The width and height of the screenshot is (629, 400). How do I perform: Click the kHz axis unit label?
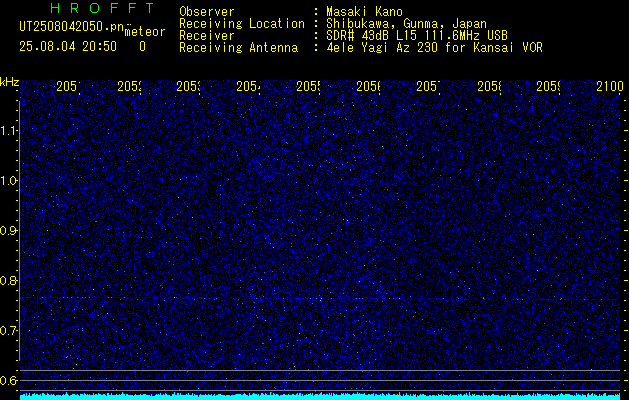pos(10,82)
